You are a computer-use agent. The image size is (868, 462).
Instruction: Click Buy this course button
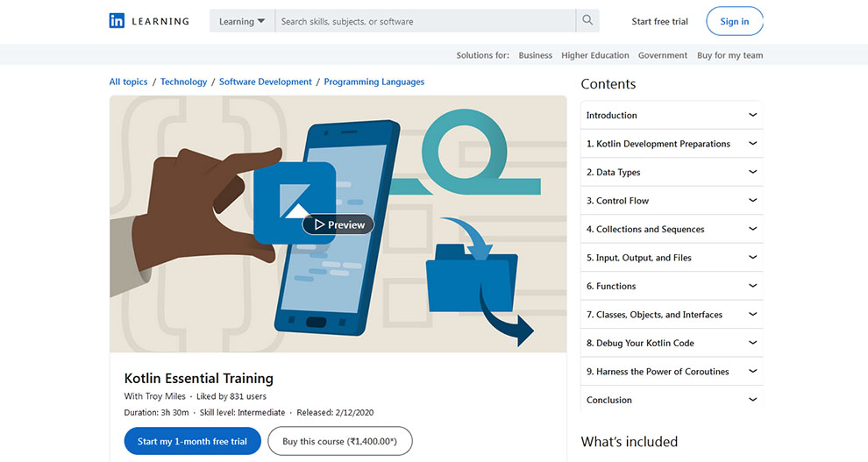pos(340,441)
